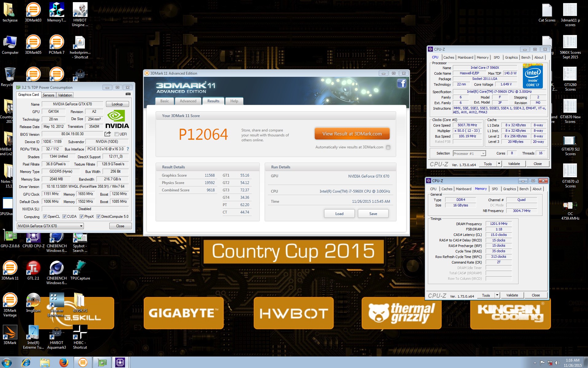This screenshot has width=588, height=368.
Task: Toggle the CUDA checkbox in GPU-Z
Action: (x=64, y=217)
